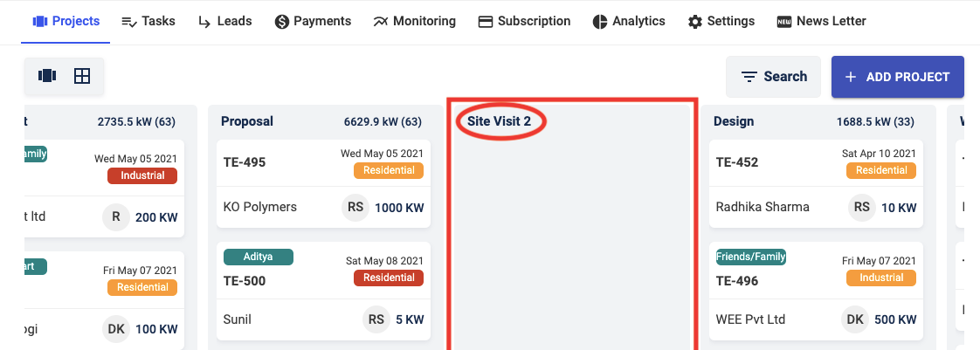Open the Tasks tab
This screenshot has width=980, height=350.
pyautogui.click(x=148, y=21)
